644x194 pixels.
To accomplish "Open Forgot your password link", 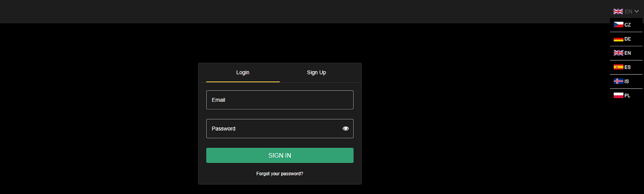I will [x=280, y=173].
